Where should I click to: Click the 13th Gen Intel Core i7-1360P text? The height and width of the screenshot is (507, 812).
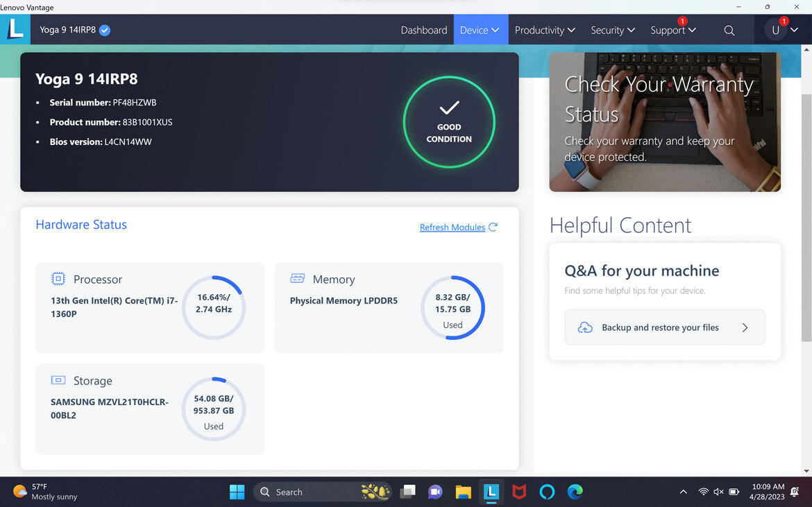tap(114, 307)
